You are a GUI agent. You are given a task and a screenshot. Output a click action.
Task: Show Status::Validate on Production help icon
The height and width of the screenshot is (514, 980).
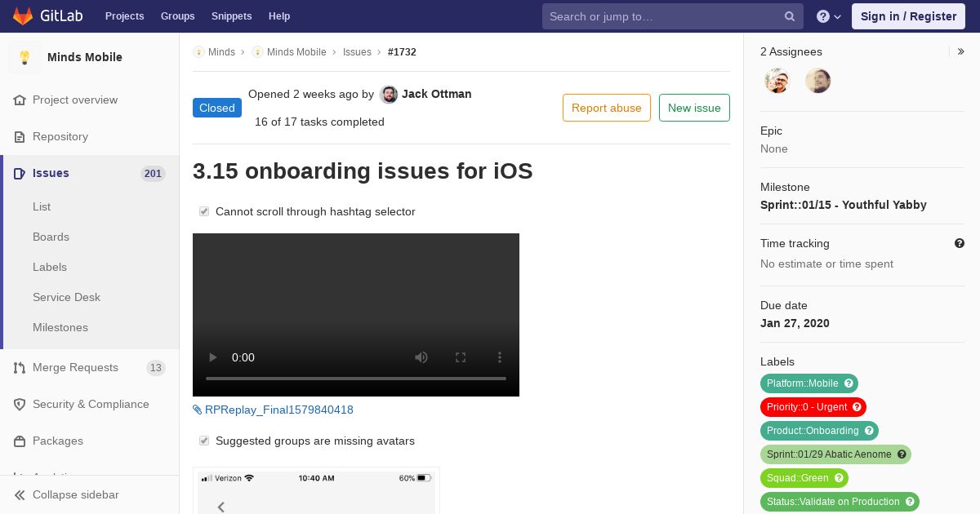point(910,502)
